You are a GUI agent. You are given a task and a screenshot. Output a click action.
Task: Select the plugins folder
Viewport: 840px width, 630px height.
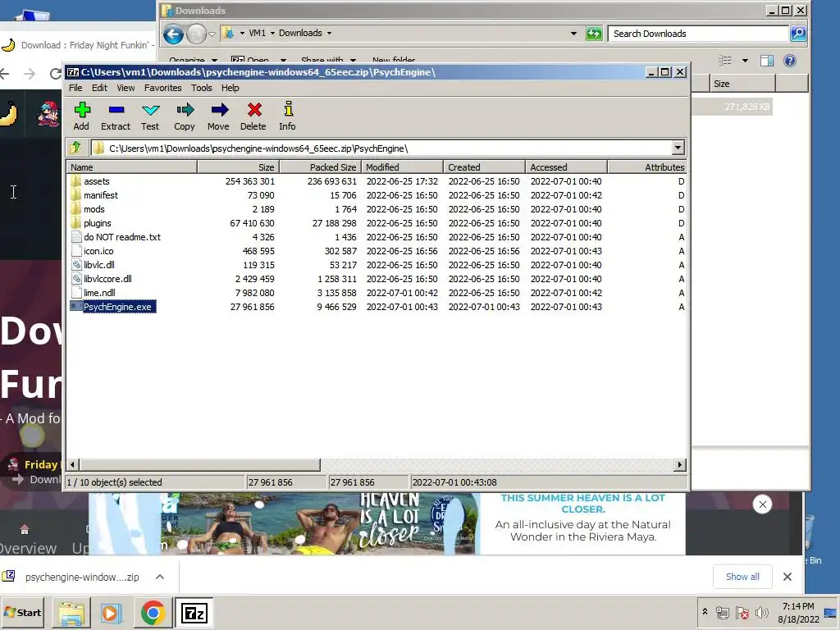(97, 223)
